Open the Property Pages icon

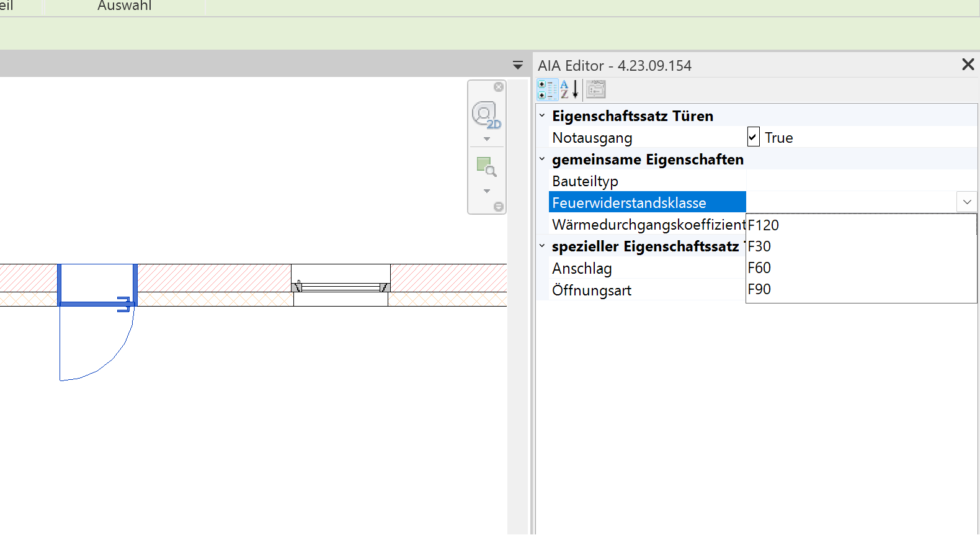point(596,89)
